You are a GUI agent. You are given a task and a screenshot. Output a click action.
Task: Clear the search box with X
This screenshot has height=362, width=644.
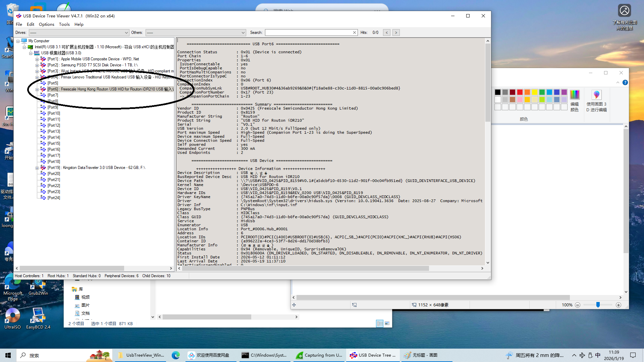click(x=355, y=33)
